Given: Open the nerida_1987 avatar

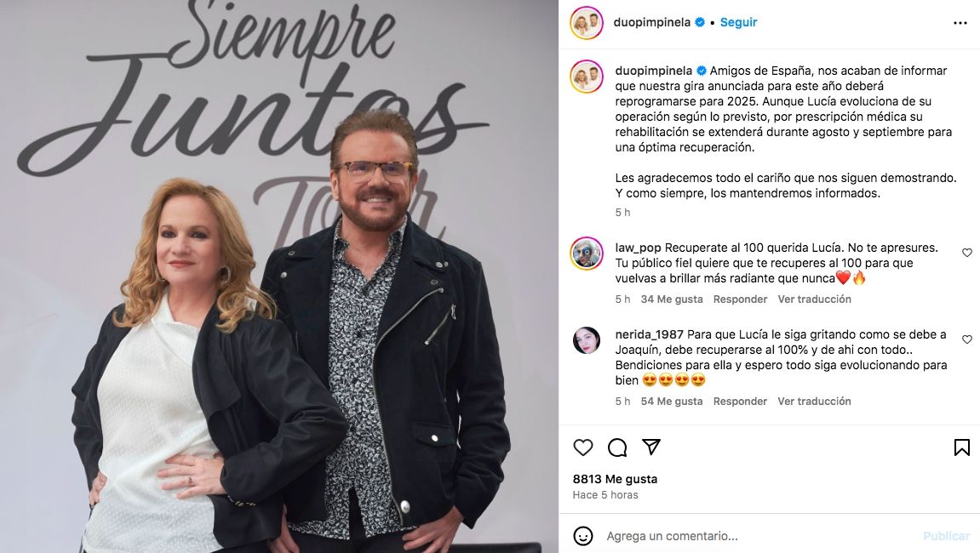Looking at the screenshot, I should coord(587,340).
